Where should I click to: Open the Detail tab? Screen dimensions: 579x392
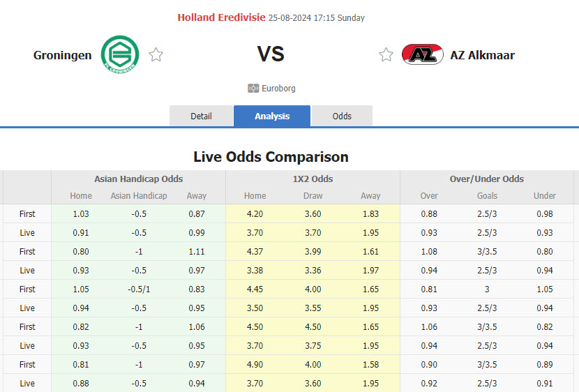(201, 116)
